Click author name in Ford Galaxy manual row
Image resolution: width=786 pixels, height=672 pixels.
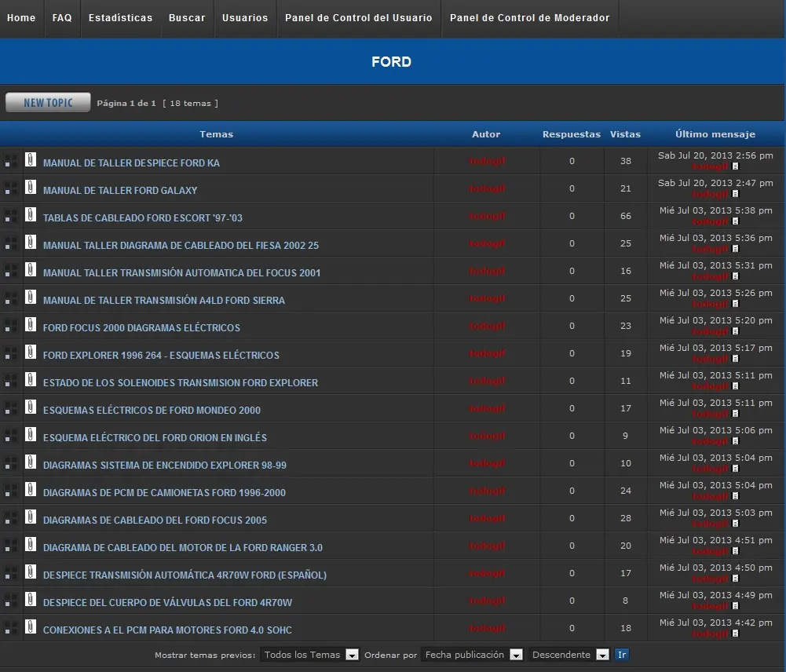pyautogui.click(x=487, y=188)
